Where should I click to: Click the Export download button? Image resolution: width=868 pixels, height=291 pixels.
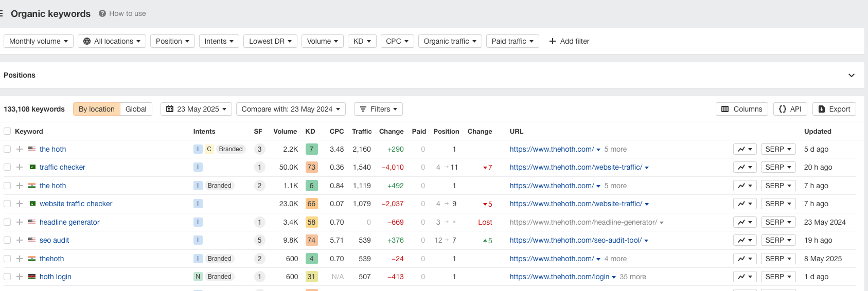(834, 109)
